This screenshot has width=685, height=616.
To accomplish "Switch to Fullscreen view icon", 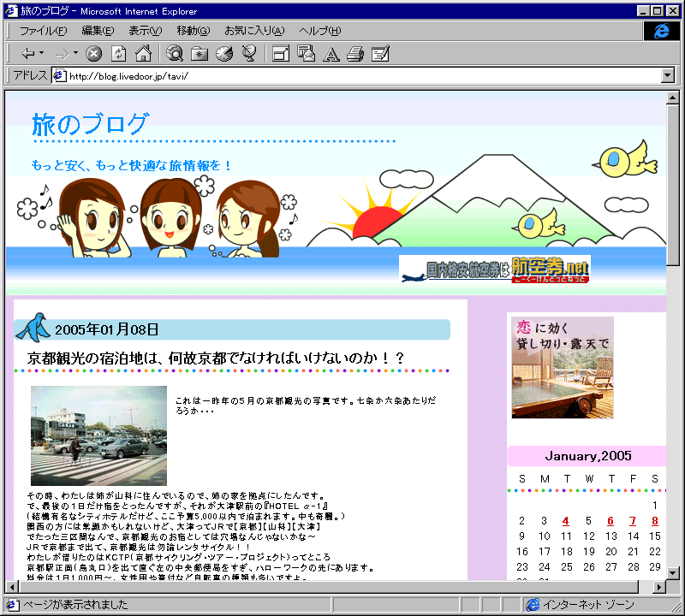I will pos(281,54).
